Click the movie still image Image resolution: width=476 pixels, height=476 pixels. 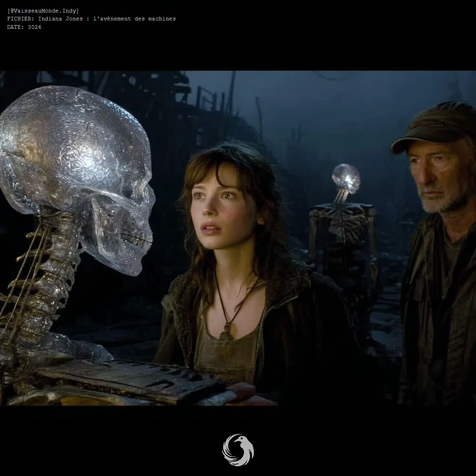(x=238, y=238)
